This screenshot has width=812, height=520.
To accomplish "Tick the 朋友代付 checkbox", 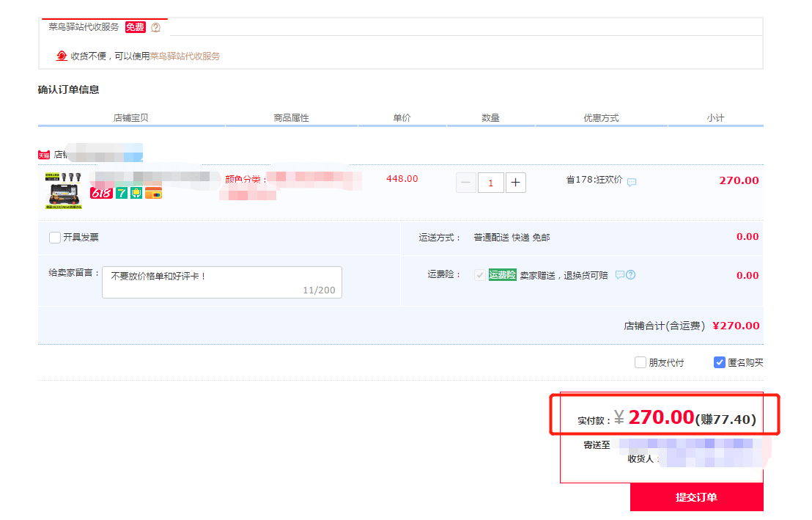I will [x=641, y=362].
